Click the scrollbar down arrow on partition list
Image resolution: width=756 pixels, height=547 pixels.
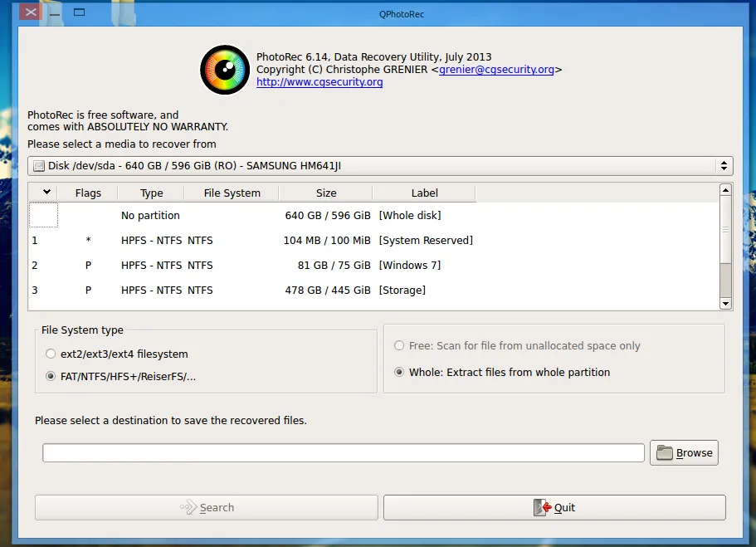pyautogui.click(x=724, y=303)
